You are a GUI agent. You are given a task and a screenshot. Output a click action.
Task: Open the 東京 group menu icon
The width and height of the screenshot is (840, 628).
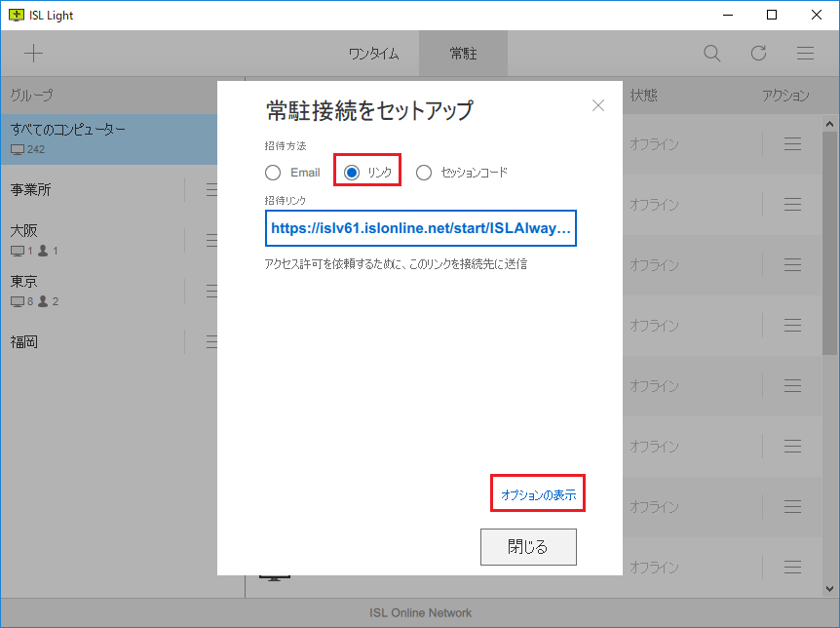coord(211,292)
